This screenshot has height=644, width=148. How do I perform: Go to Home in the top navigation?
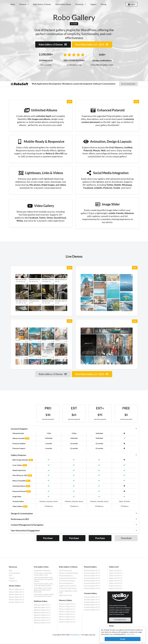coord(12,4)
